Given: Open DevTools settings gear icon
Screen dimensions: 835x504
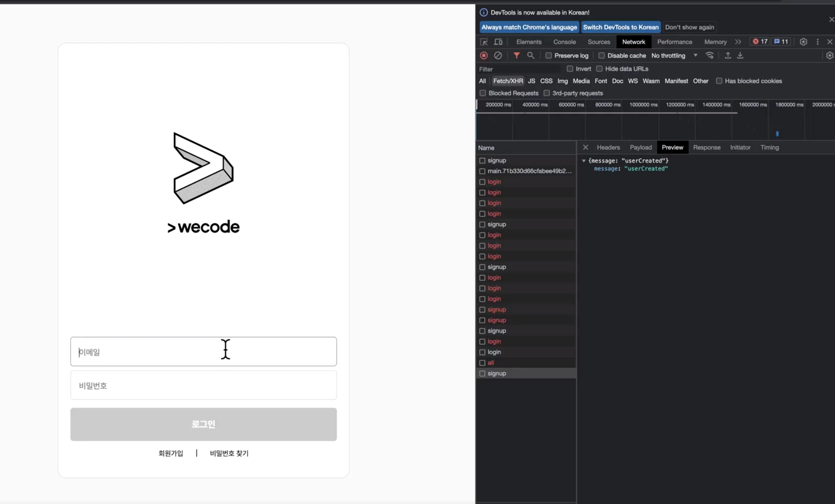Looking at the screenshot, I should pos(804,42).
